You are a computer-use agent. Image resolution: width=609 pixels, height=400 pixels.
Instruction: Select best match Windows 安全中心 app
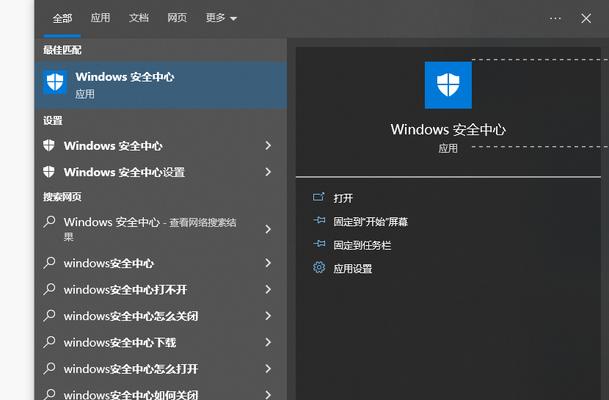(161, 85)
